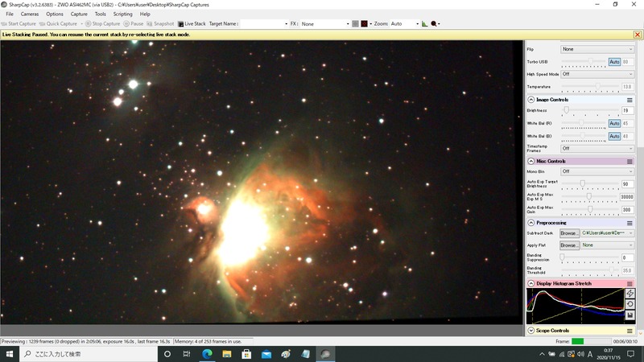The image size is (644, 362).
Task: Collapse the Display Histogram Stretch section
Action: (x=531, y=284)
